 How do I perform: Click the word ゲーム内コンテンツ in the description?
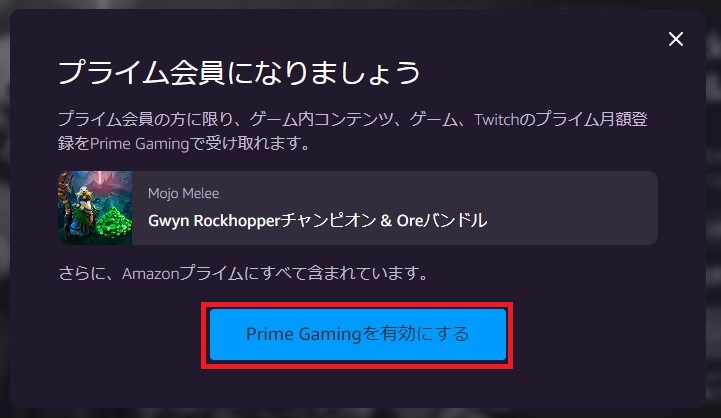click(321, 120)
